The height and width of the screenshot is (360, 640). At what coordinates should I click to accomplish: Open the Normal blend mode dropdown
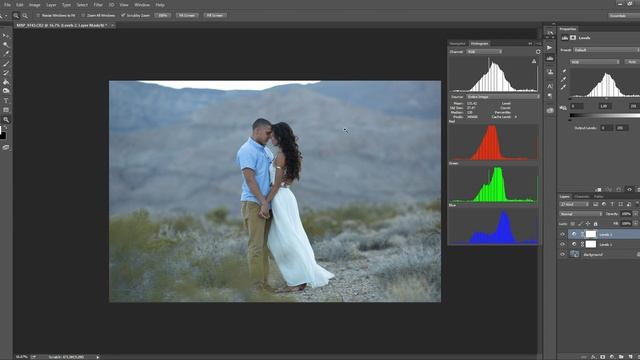click(x=581, y=214)
